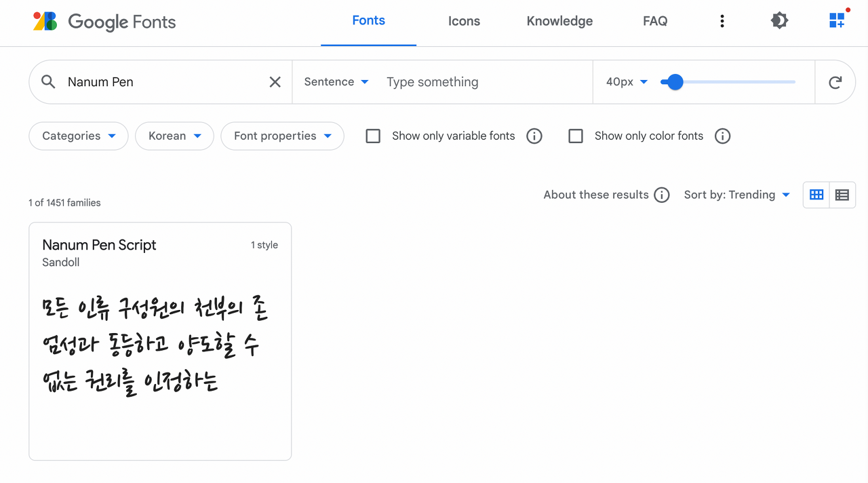Go to the Fonts tab
The image size is (868, 483).
point(369,21)
